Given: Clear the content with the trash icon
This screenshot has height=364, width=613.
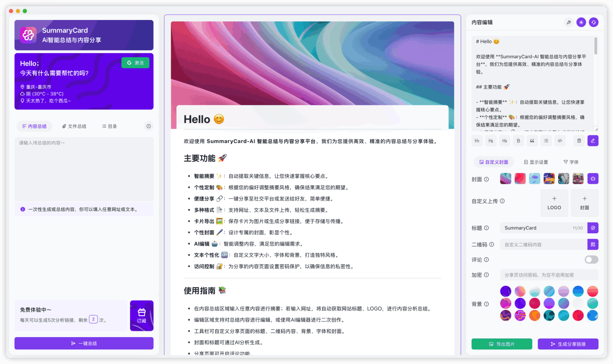Looking at the screenshot, I should tap(579, 141).
